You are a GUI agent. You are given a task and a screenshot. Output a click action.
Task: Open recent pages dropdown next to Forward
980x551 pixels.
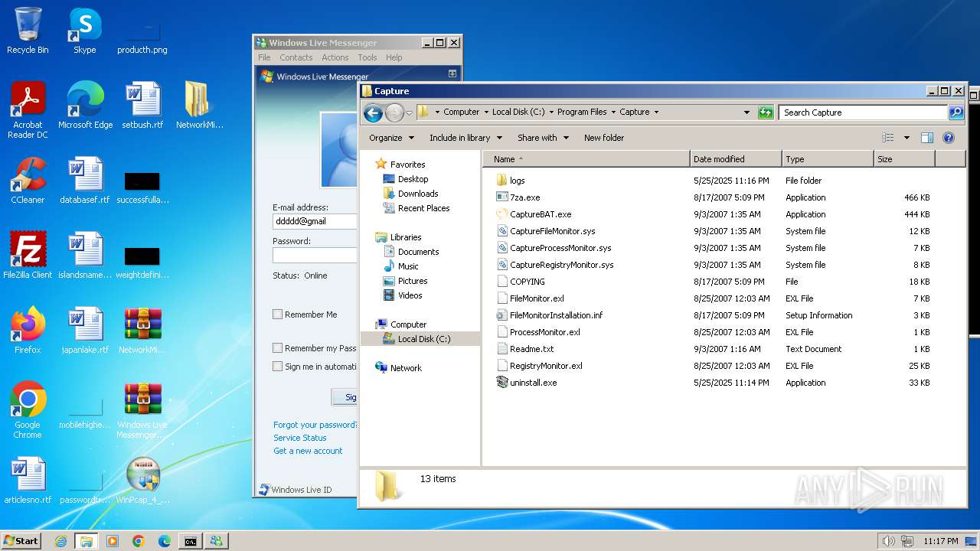pyautogui.click(x=409, y=113)
